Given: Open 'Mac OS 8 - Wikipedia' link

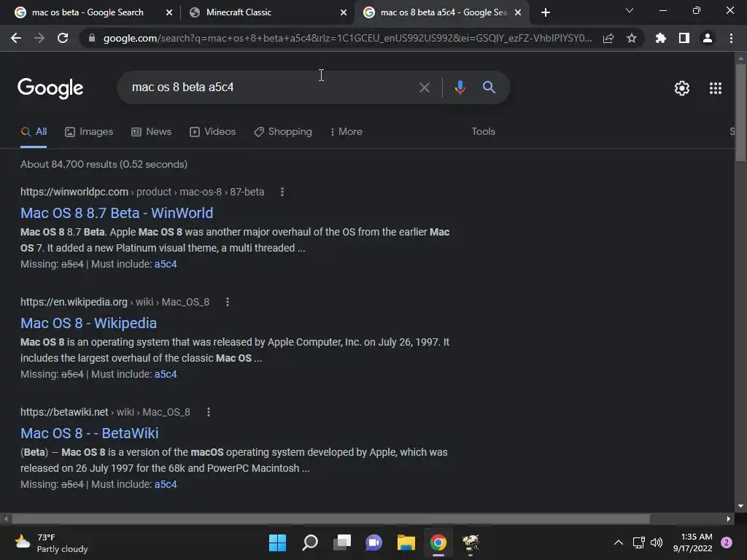Looking at the screenshot, I should (88, 323).
